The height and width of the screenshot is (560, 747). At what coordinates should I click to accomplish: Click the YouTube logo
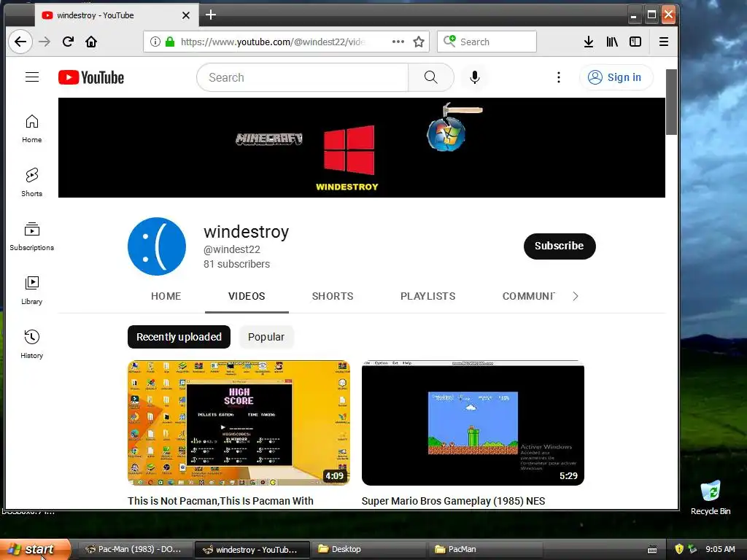[91, 77]
